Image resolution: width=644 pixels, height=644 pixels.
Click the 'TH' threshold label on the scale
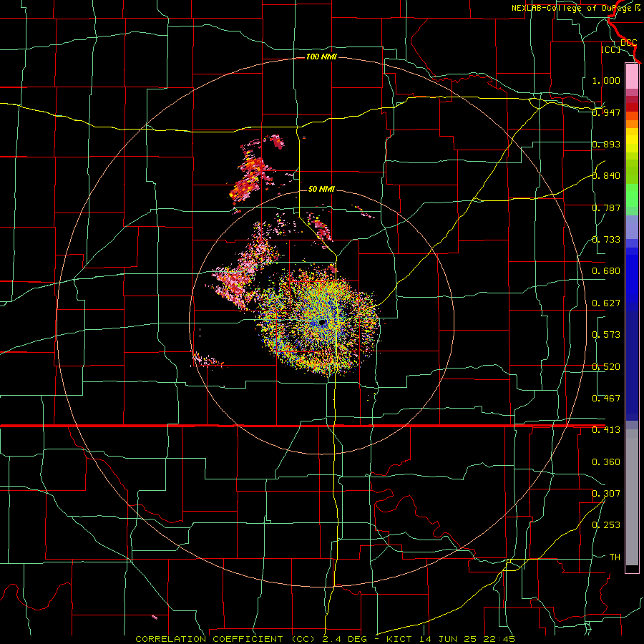[x=615, y=557]
